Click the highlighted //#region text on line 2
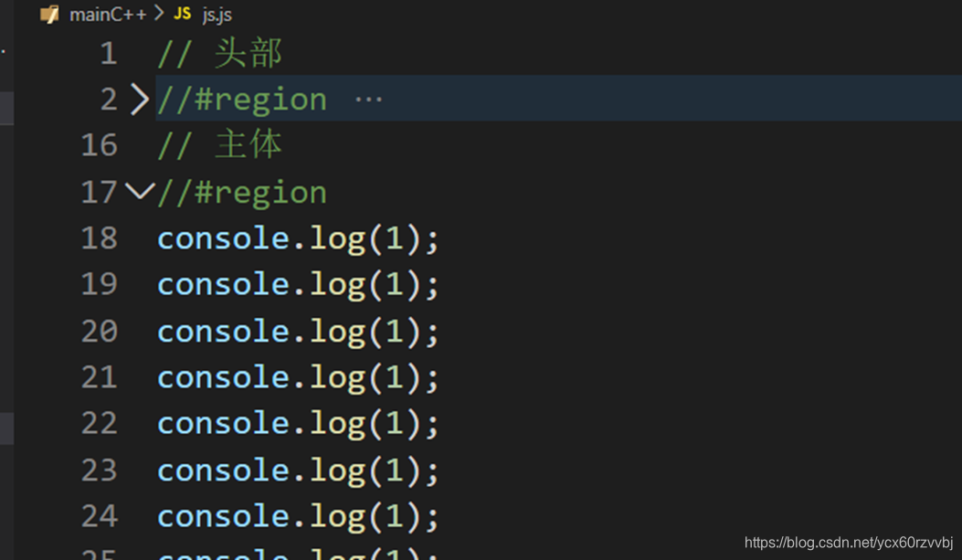962x560 pixels. coord(241,99)
